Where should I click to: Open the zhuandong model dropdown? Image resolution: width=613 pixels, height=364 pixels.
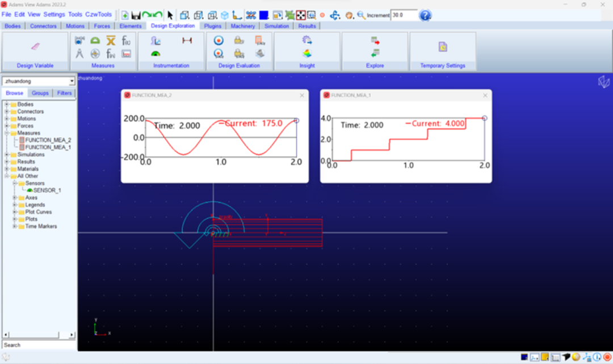pos(72,81)
